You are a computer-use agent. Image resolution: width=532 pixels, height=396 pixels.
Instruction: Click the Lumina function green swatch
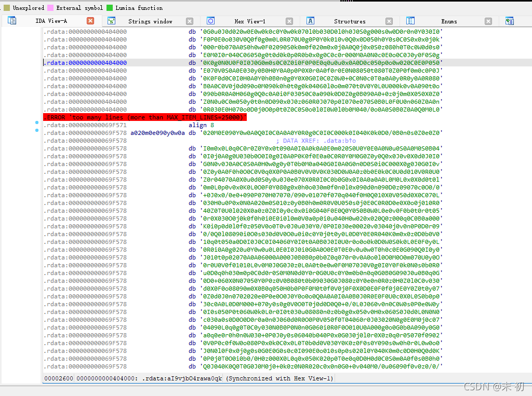point(109,8)
